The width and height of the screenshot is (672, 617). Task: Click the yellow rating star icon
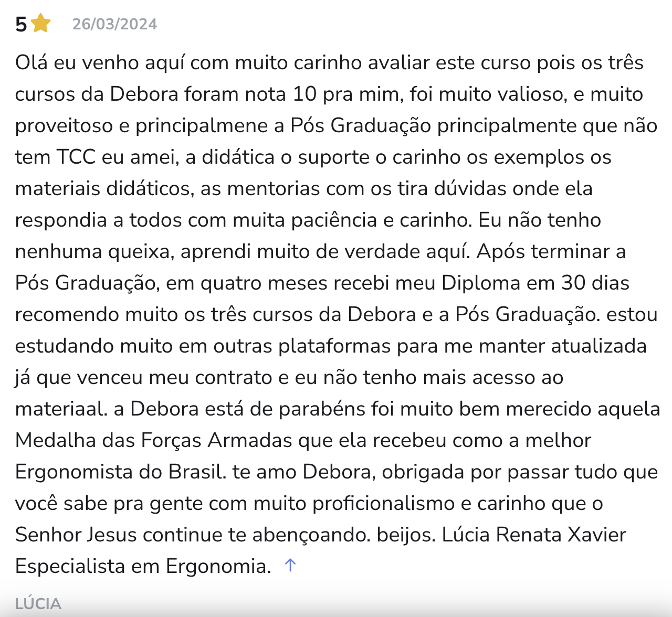point(40,24)
